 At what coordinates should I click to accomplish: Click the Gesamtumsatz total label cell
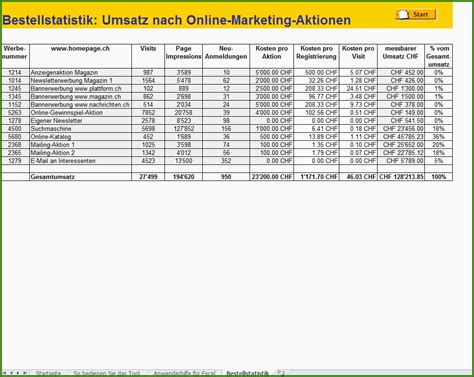click(x=80, y=177)
